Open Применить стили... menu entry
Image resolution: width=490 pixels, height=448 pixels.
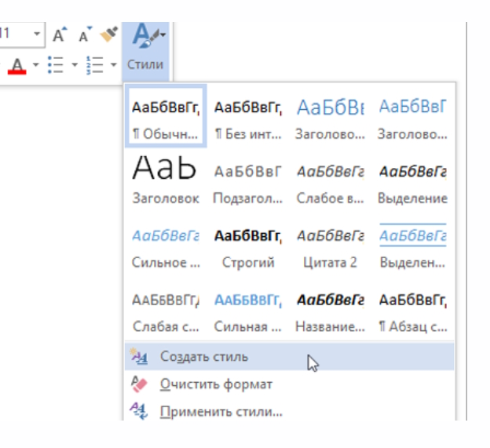pyautogui.click(x=221, y=410)
